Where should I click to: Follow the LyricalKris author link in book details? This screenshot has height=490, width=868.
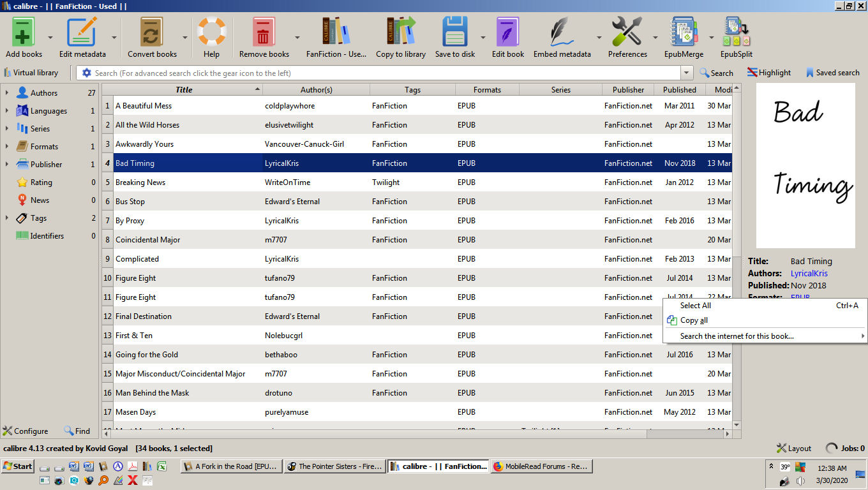tap(809, 274)
